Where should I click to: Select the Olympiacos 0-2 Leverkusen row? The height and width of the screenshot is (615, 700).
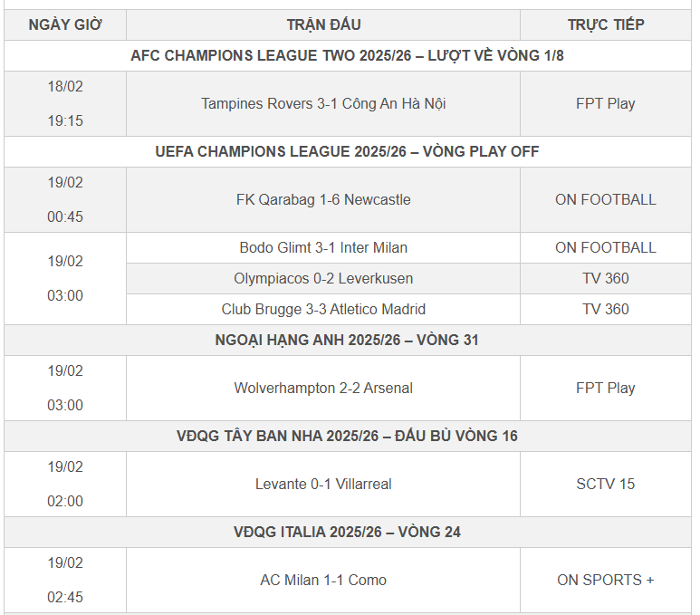(323, 278)
